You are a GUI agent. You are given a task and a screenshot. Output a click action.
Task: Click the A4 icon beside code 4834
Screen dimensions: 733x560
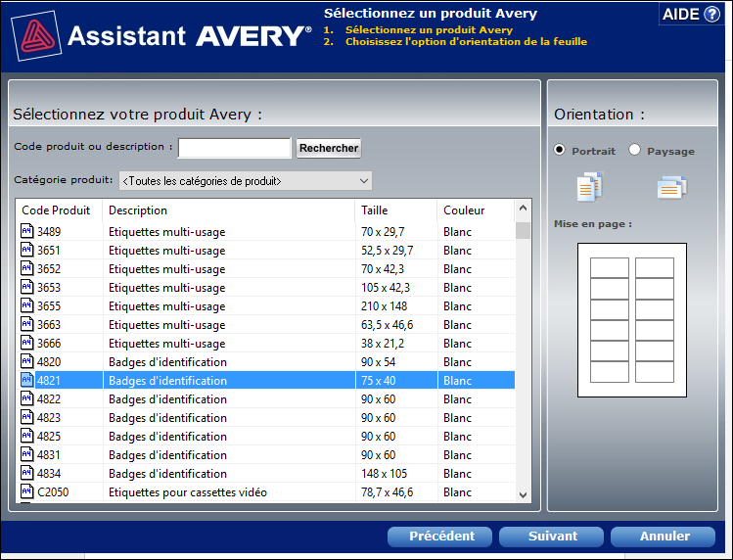pyautogui.click(x=27, y=473)
